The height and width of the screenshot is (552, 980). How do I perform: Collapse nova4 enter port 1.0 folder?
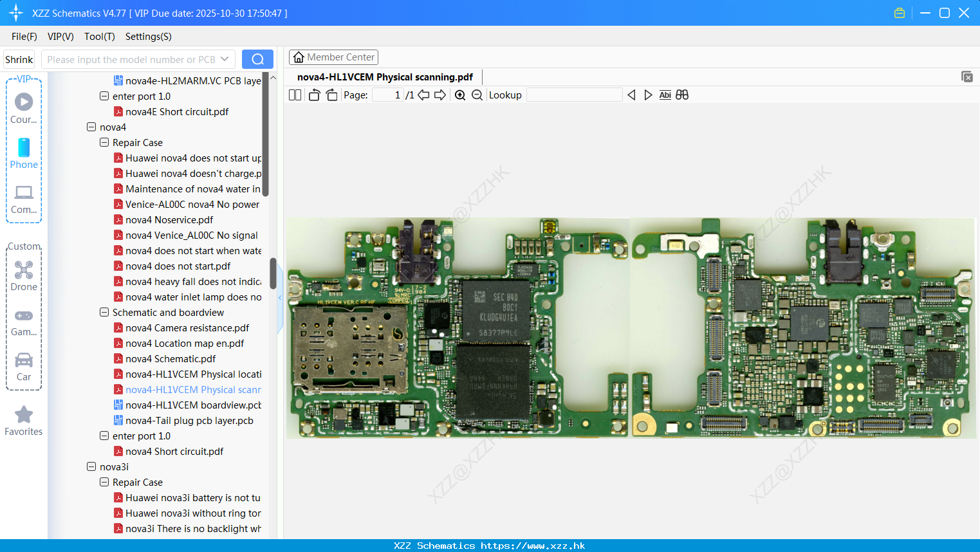point(104,436)
